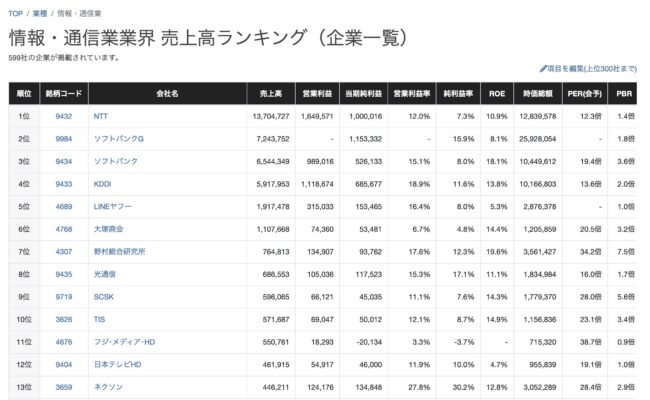The height and width of the screenshot is (400, 650).
Task: Click stock code 4768 for 大塚商会
Action: (63, 229)
